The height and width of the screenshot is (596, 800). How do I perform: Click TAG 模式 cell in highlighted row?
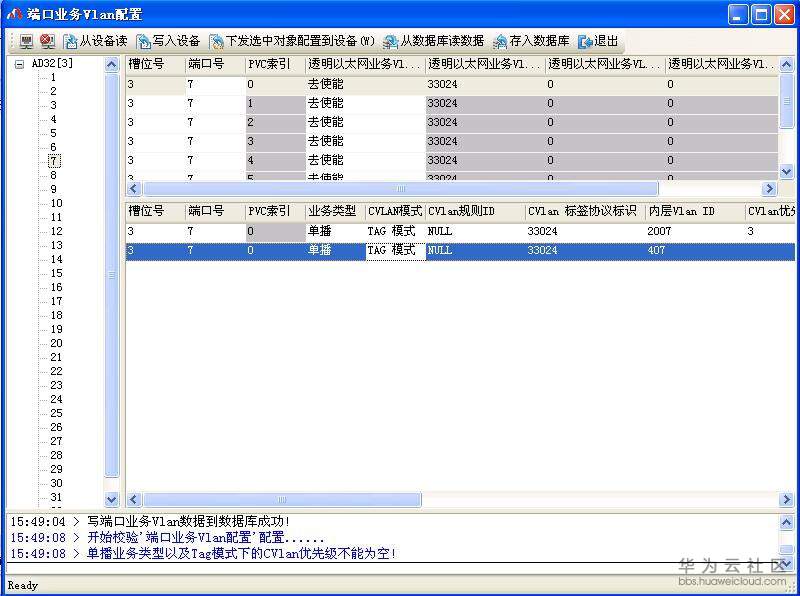395,251
